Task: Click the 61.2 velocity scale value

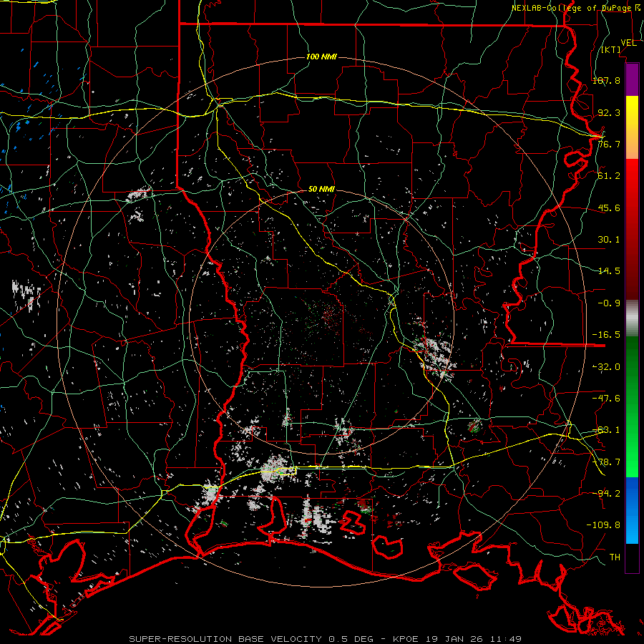Action: (609, 176)
